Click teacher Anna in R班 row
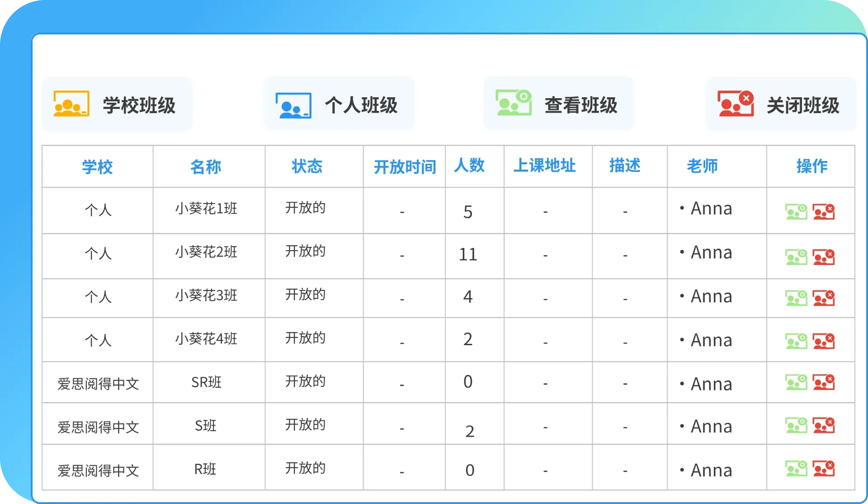The height and width of the screenshot is (504, 868). 711,470
